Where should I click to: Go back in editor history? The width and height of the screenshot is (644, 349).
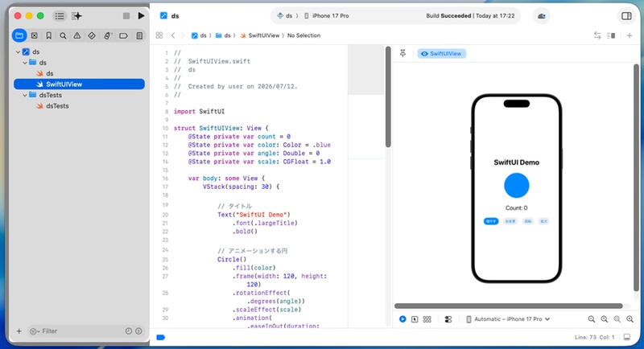(x=173, y=35)
